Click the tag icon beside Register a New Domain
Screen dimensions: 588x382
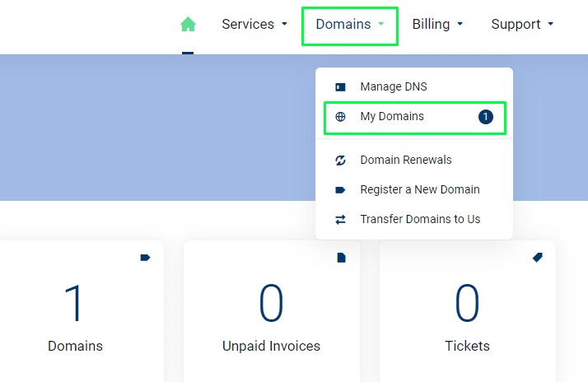click(340, 190)
